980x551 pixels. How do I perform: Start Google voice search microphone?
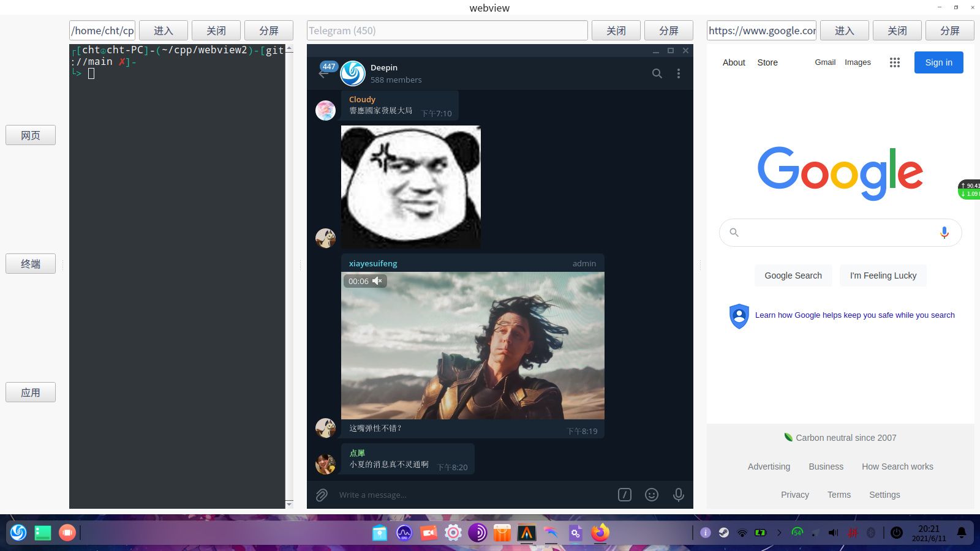click(x=944, y=233)
